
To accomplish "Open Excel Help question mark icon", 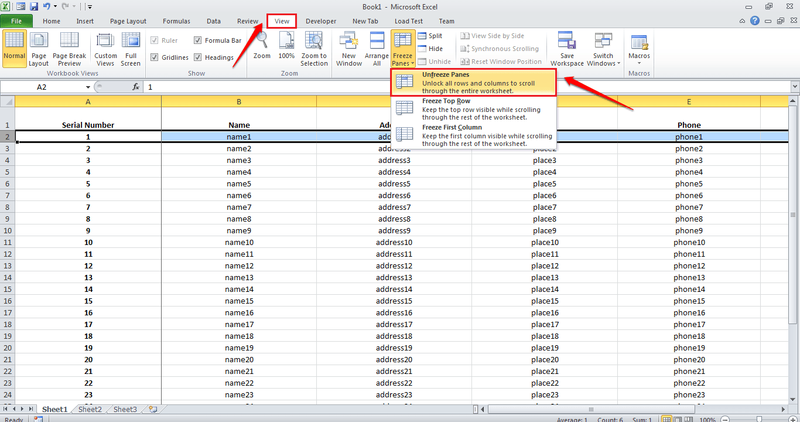I will (x=755, y=21).
